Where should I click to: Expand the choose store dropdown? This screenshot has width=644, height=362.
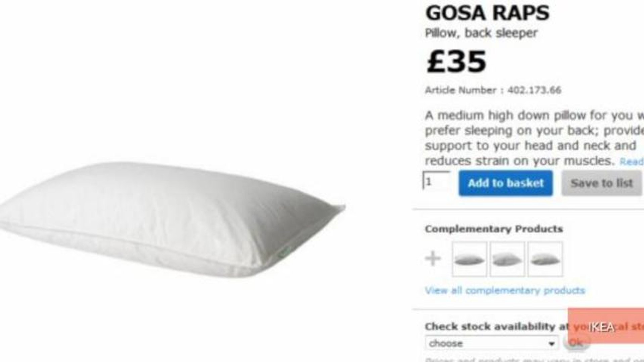492,343
